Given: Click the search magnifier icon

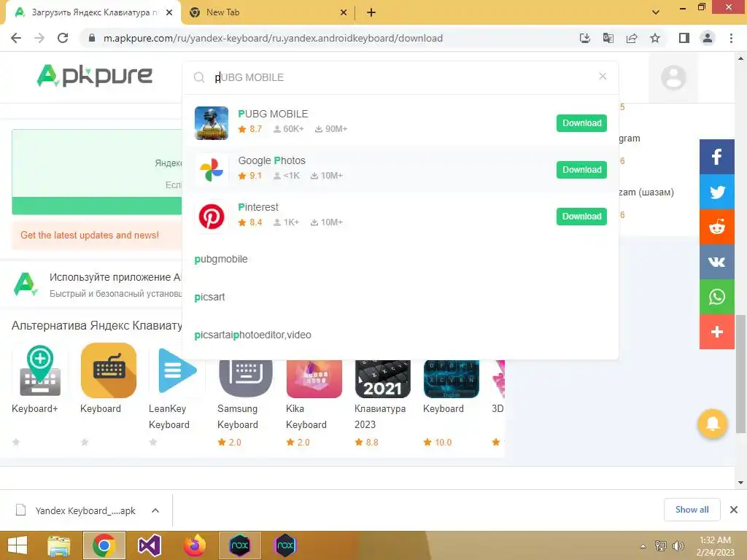Looking at the screenshot, I should tap(199, 77).
